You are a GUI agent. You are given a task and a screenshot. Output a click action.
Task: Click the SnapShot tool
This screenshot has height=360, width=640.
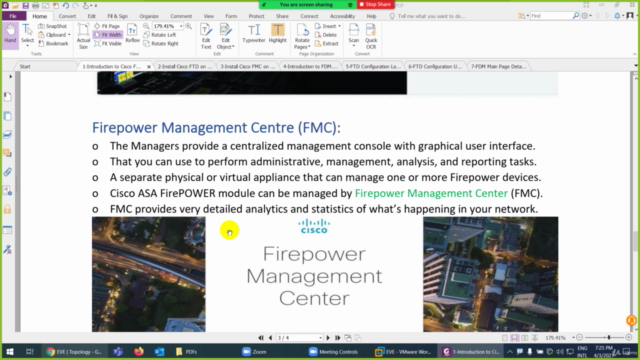point(53,26)
